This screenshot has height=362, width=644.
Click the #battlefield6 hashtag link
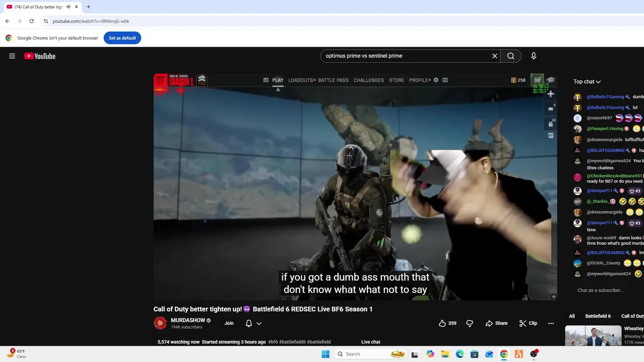[x=292, y=342]
